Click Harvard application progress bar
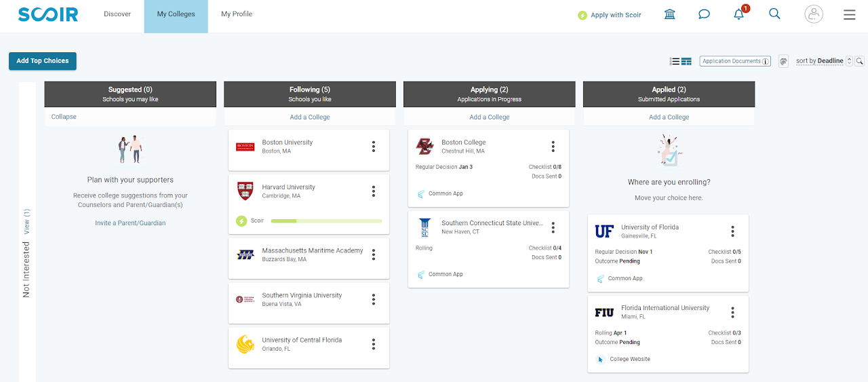Image resolution: width=868 pixels, height=382 pixels. 326,221
